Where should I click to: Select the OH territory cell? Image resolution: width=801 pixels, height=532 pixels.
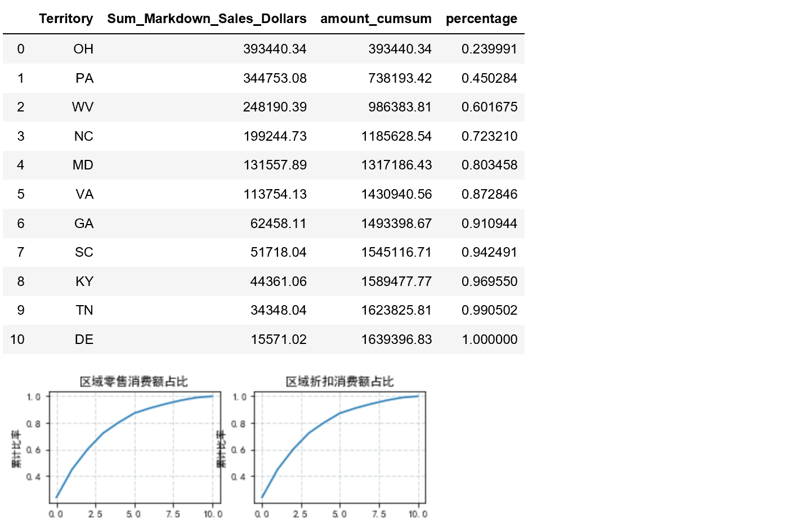[x=83, y=49]
